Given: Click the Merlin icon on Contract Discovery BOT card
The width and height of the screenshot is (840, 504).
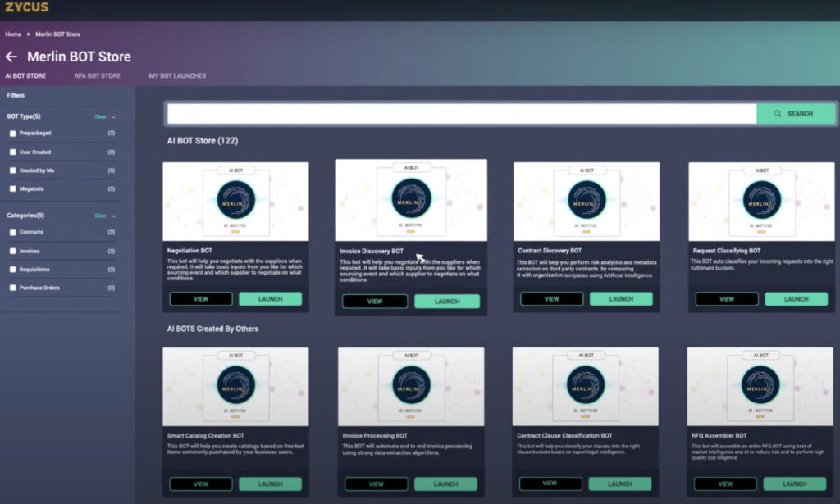Looking at the screenshot, I should point(587,200).
